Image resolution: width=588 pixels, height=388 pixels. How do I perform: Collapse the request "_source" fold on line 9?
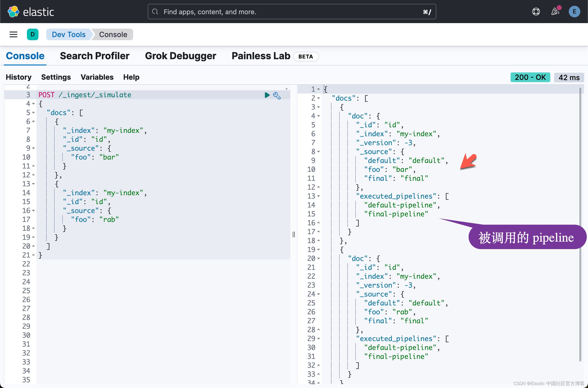coord(34,149)
